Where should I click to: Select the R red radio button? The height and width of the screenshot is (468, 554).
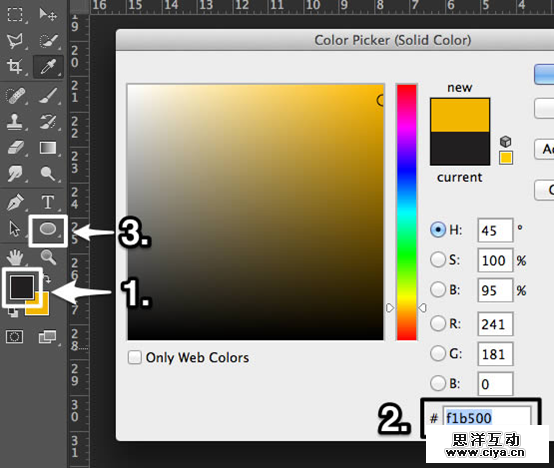[438, 323]
